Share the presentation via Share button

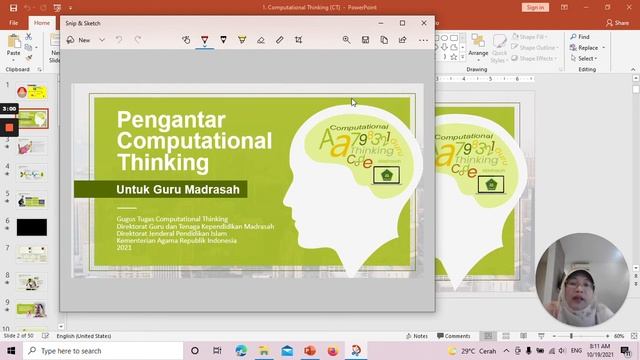(x=618, y=23)
